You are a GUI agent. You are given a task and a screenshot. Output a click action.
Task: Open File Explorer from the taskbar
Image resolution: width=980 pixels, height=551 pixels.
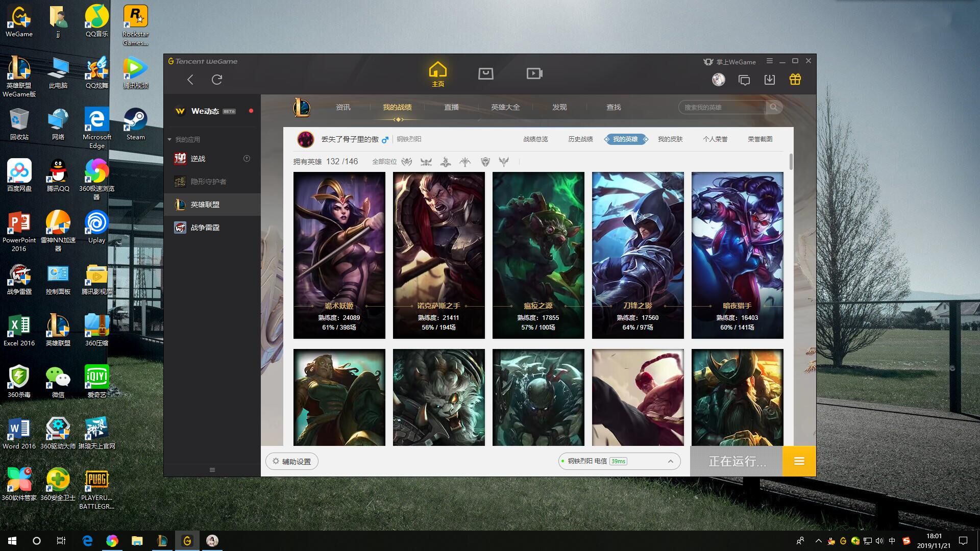pyautogui.click(x=137, y=541)
